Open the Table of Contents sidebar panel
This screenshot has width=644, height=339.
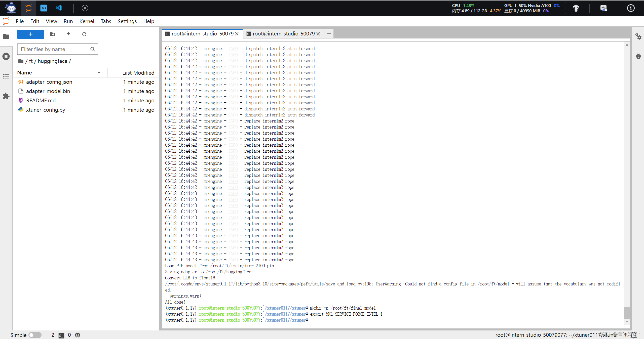click(x=6, y=76)
